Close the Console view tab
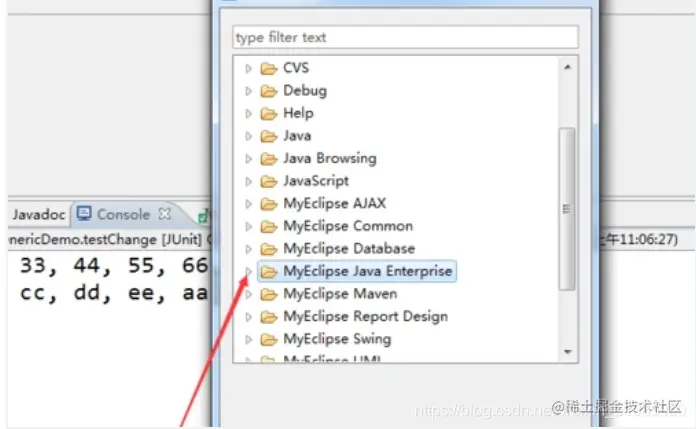696x429 pixels. point(165,214)
